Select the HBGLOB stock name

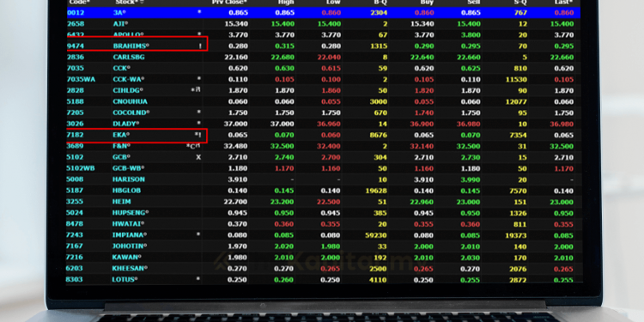click(x=126, y=190)
